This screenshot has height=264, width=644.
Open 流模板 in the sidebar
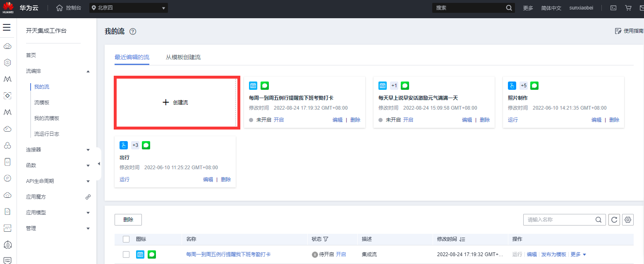[x=42, y=103]
